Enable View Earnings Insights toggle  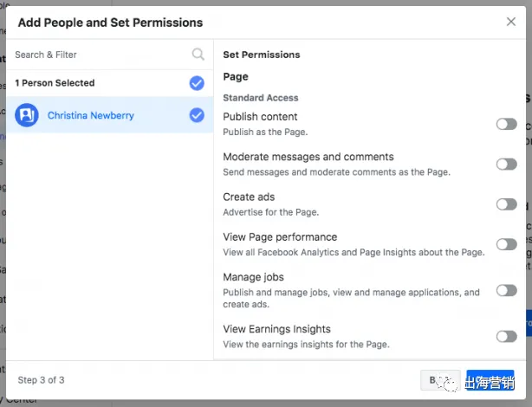point(507,337)
